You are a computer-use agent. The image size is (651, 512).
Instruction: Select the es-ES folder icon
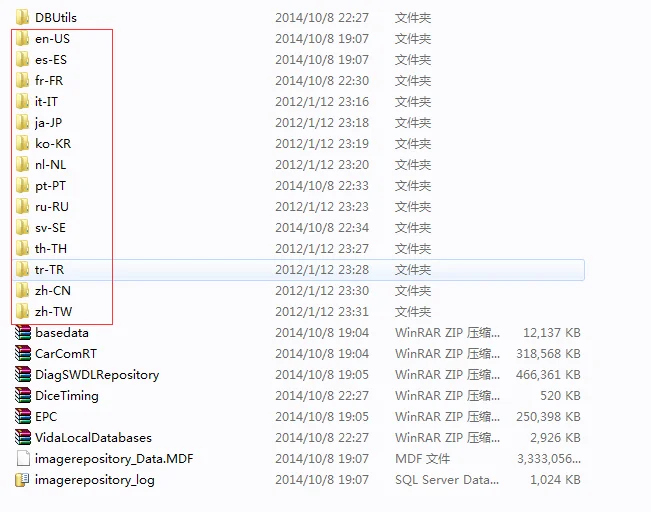(22, 59)
